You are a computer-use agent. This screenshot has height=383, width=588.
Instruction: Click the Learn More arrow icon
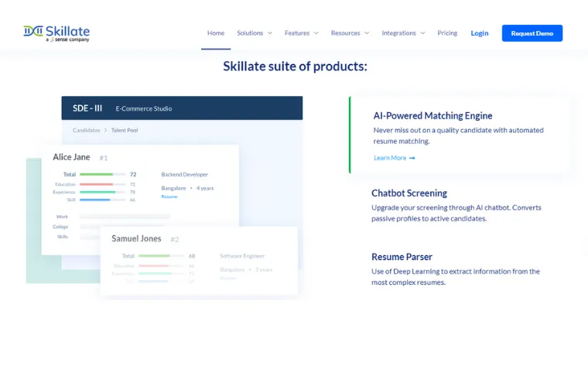(x=412, y=158)
